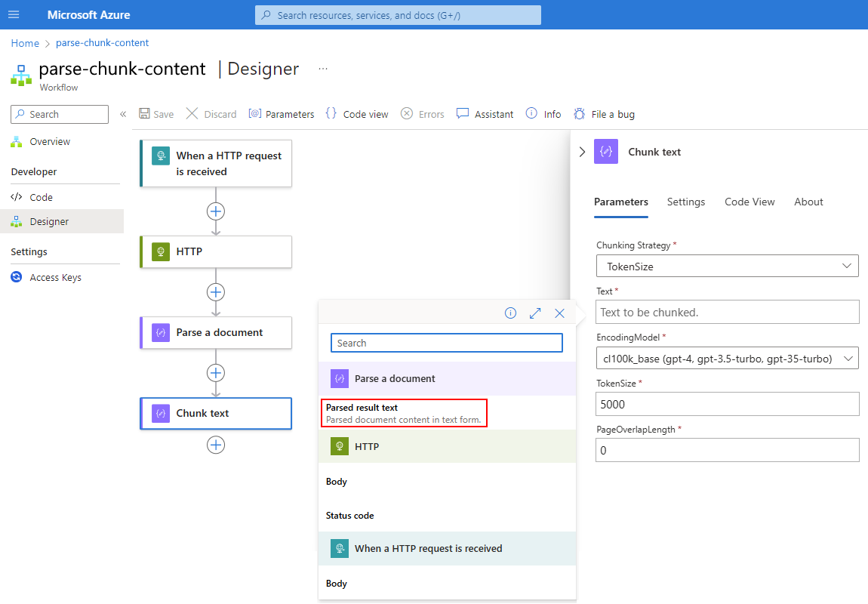Switch to the Code View tab
Screen dimensions: 868x604
[x=749, y=202]
